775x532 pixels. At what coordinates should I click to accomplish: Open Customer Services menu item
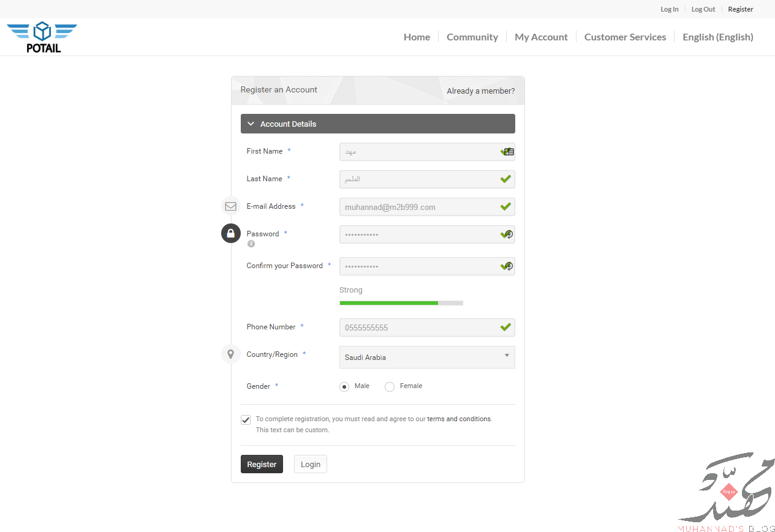(625, 37)
